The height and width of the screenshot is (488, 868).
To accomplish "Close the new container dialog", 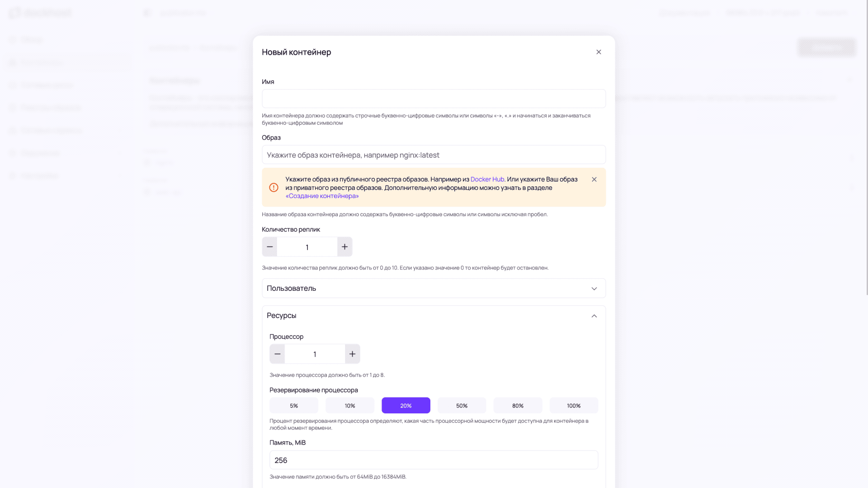I will (599, 52).
